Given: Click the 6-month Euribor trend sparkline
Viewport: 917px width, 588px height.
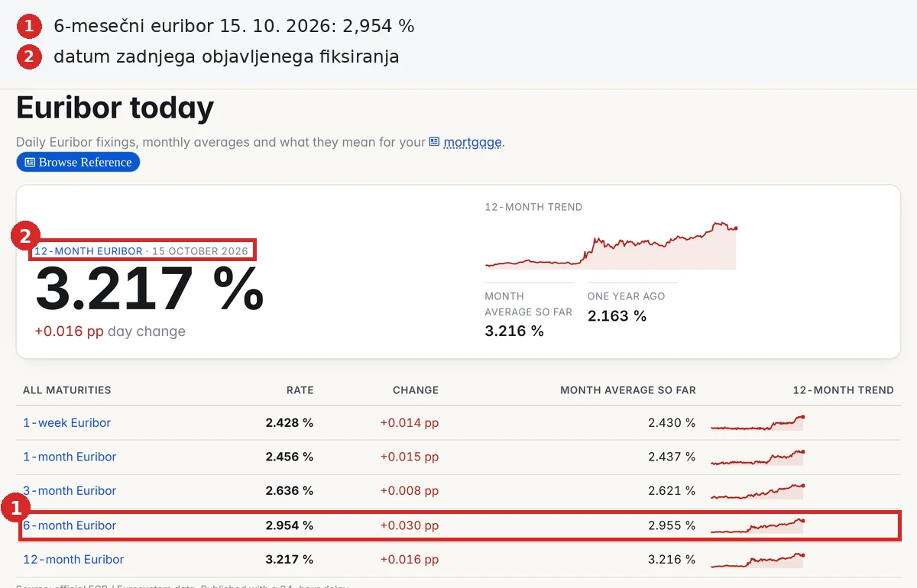Looking at the screenshot, I should coord(757,525).
